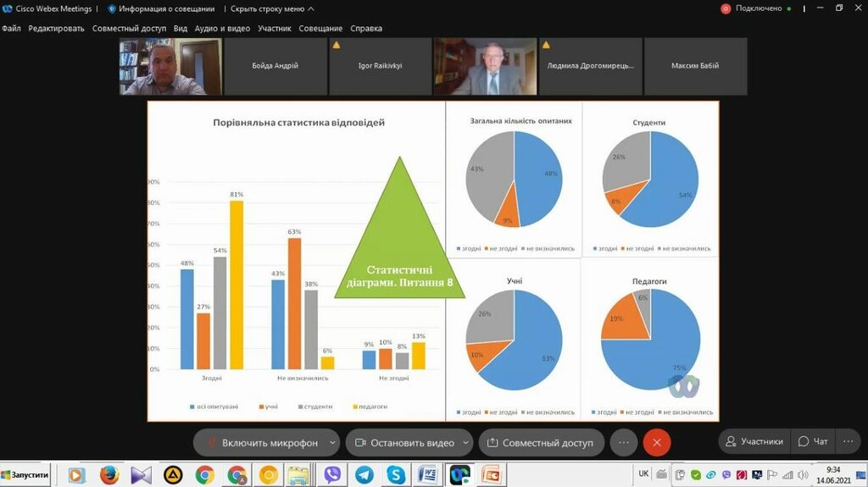Viewport: 868px width, 487px height.
Task: Select Igor Raikivkyi participant tile
Action: click(381, 66)
